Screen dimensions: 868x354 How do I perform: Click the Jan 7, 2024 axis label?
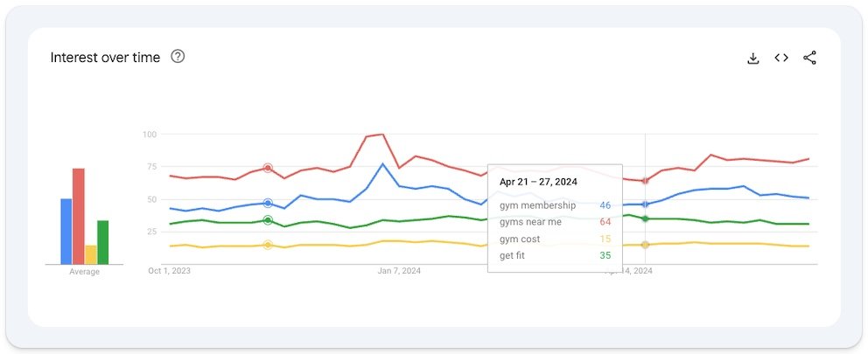tap(399, 271)
